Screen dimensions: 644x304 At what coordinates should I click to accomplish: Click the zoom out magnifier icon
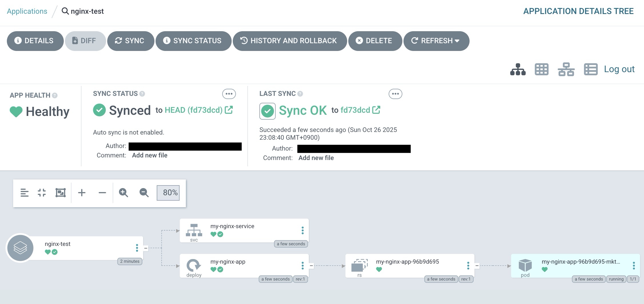point(144,193)
